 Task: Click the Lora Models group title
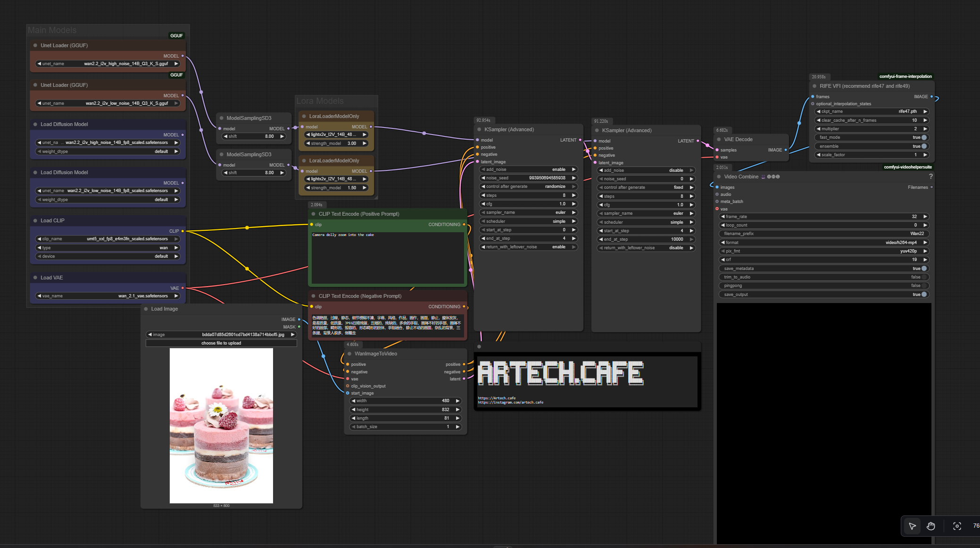(320, 101)
